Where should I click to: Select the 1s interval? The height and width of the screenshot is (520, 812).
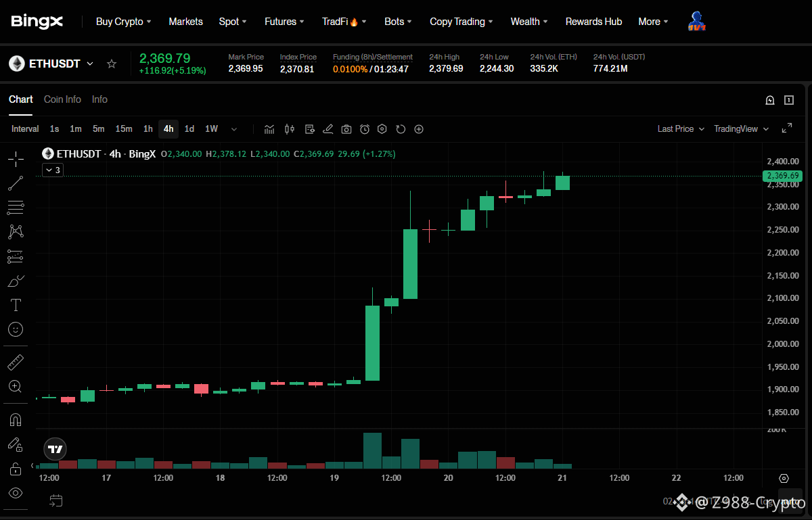point(54,129)
